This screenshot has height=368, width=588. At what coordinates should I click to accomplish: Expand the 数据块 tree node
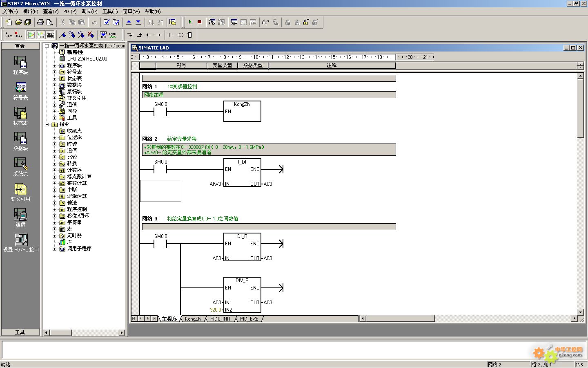pyautogui.click(x=54, y=85)
